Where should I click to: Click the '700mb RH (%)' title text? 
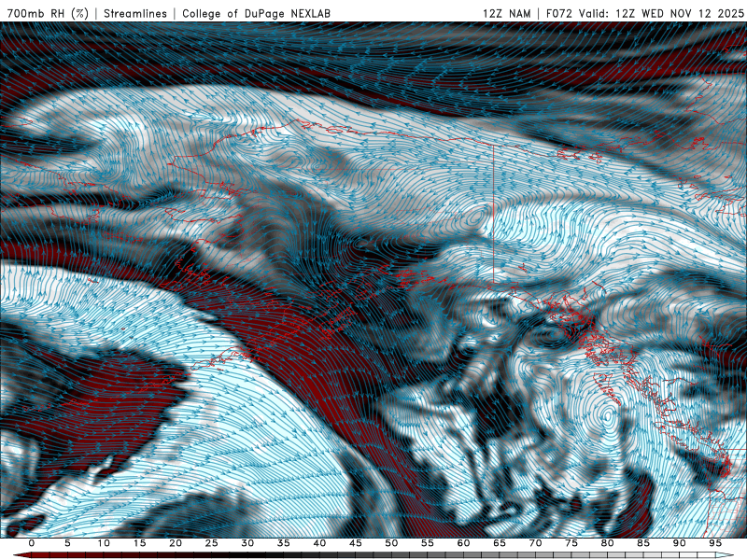coord(48,13)
